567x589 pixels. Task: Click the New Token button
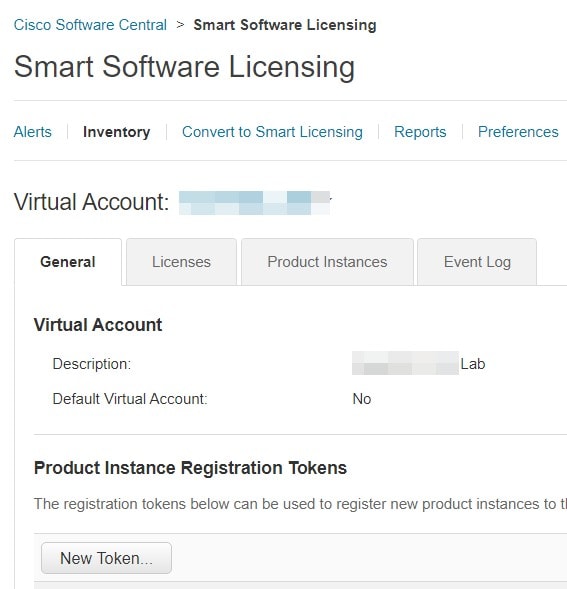(106, 558)
